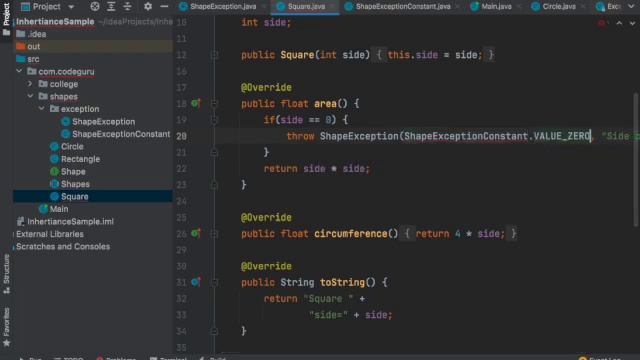Select the InhertianceSample project root

pyautogui.click(x=55, y=22)
